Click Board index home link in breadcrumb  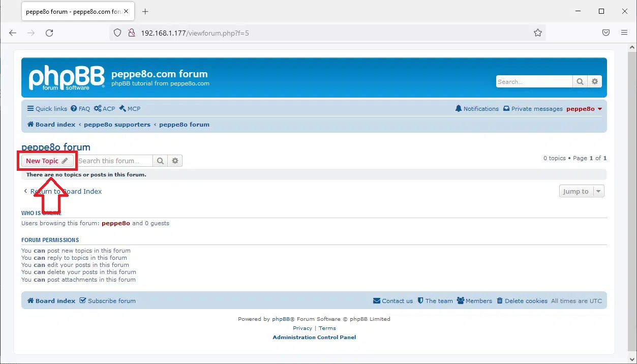(51, 125)
